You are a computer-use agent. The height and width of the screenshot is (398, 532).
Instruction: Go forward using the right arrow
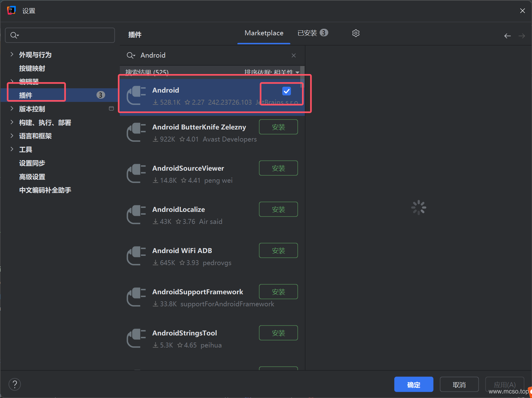click(x=522, y=36)
